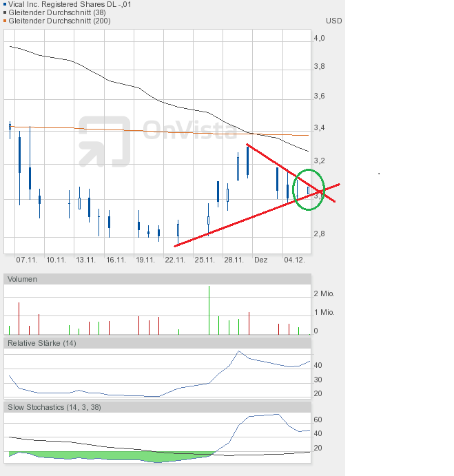The image size is (454, 476).
Task: Click the first candlestick at chart's left edge
Action: (10, 126)
